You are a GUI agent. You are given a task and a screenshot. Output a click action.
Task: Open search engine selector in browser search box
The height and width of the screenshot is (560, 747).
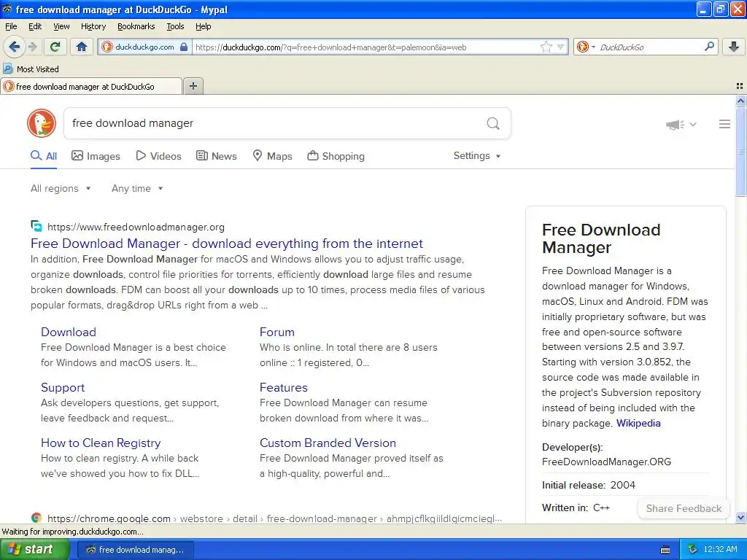[585, 47]
